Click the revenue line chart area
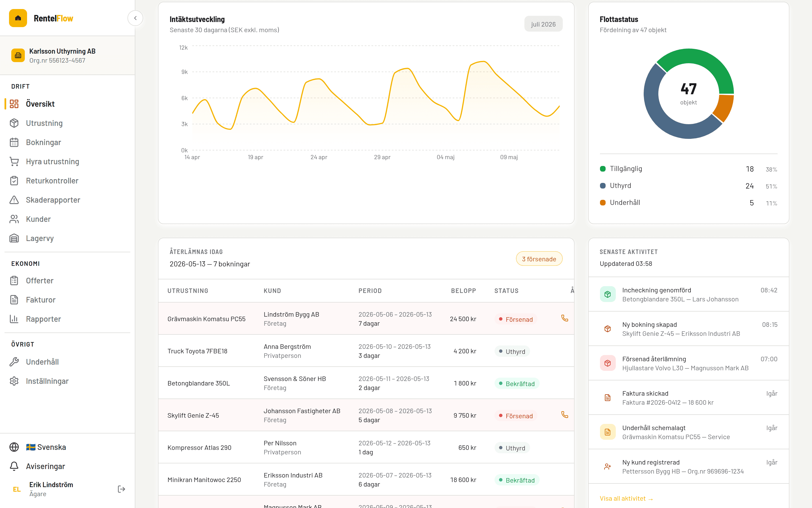Viewport: 812px width, 508px height. pyautogui.click(x=376, y=98)
